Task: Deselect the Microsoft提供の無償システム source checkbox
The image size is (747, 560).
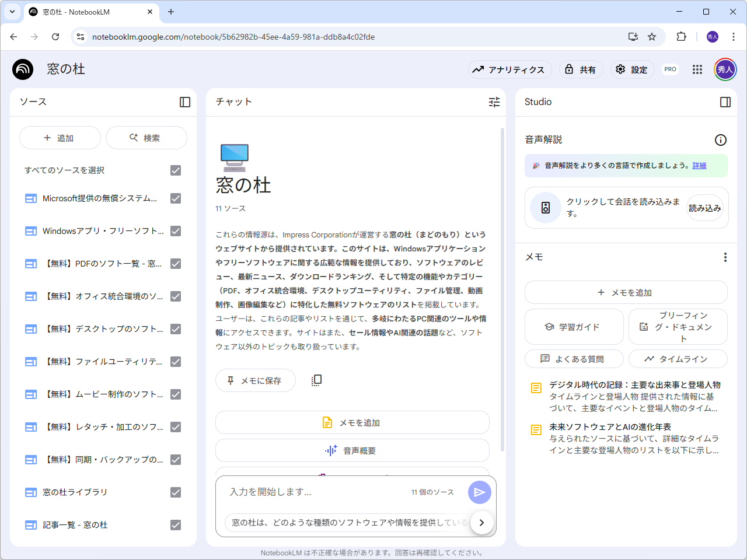Action: point(176,198)
